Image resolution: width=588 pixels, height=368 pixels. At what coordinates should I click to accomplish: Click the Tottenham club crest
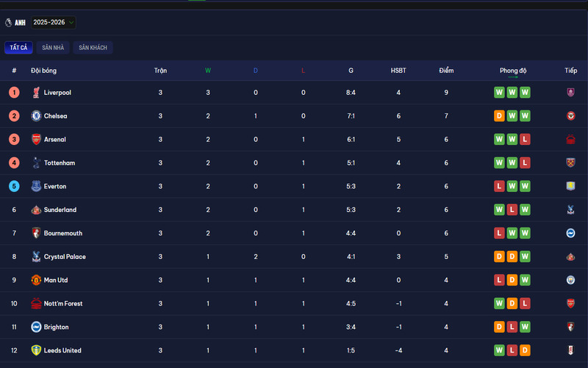coord(36,163)
